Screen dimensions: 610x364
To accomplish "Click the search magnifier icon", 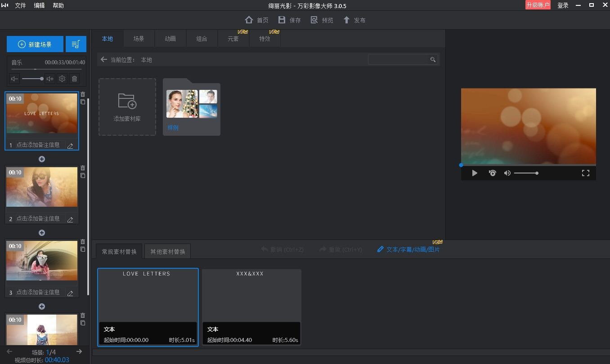I will (433, 59).
